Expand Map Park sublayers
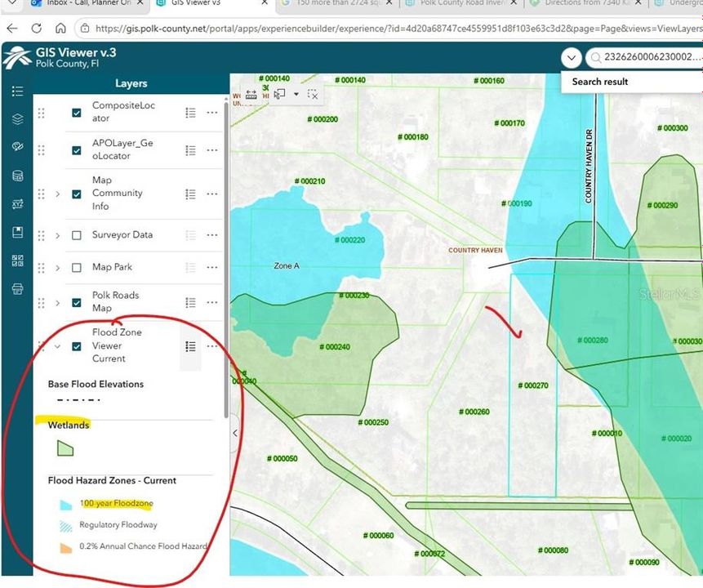 tap(58, 268)
